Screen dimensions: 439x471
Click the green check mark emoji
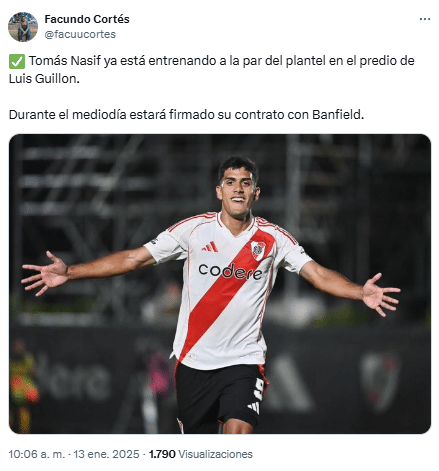point(17,61)
